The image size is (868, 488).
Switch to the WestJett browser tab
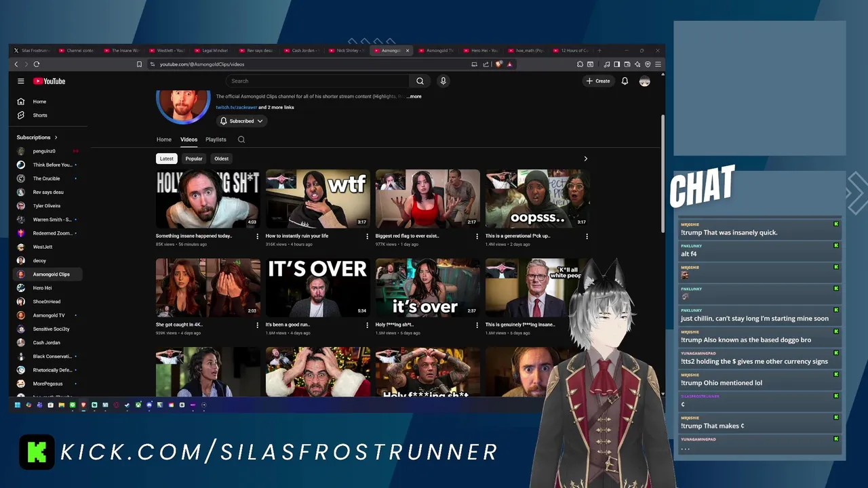tap(165, 50)
